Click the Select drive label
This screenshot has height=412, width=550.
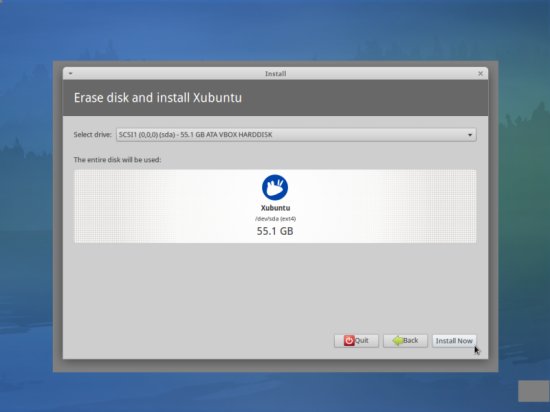coord(93,135)
